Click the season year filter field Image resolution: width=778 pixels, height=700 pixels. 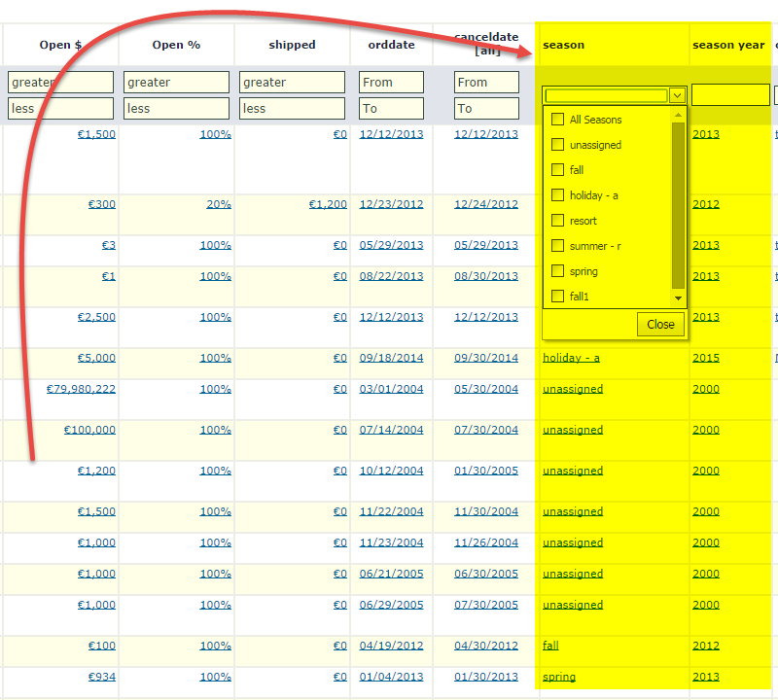[x=730, y=94]
